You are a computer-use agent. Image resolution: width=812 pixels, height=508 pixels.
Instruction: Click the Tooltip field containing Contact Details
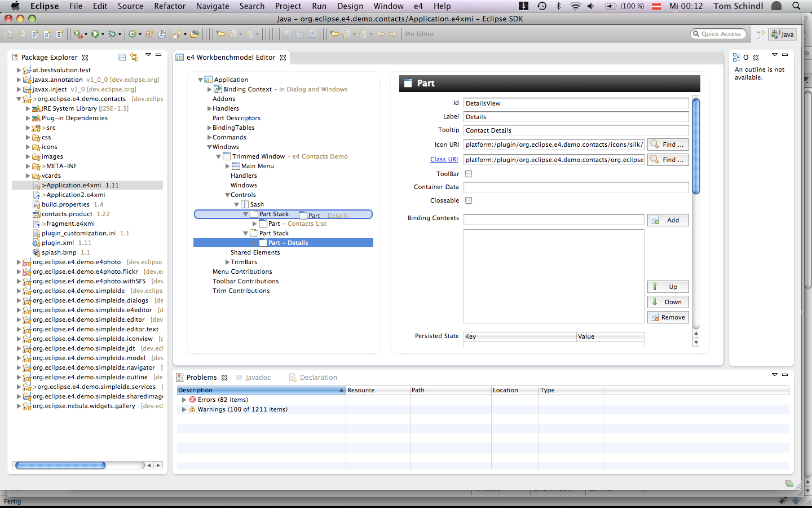click(x=576, y=130)
